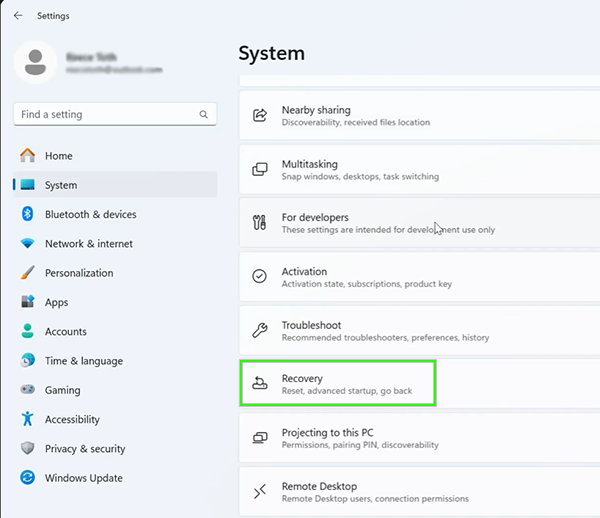Click the Settings window title text

pyautogui.click(x=53, y=16)
